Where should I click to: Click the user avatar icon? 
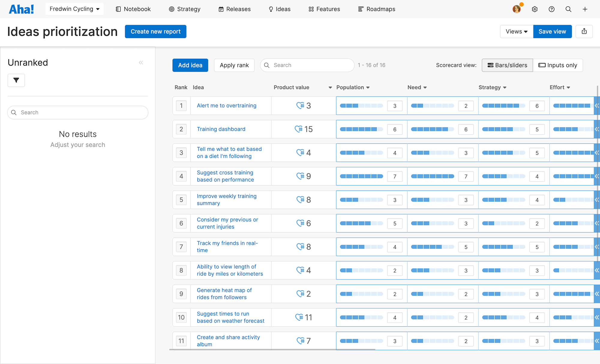pos(517,9)
